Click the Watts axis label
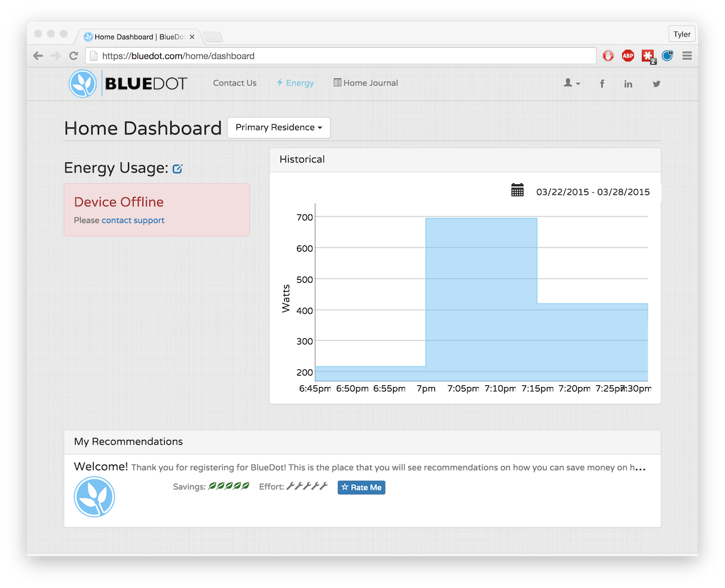The height and width of the screenshot is (588, 725). point(286,298)
